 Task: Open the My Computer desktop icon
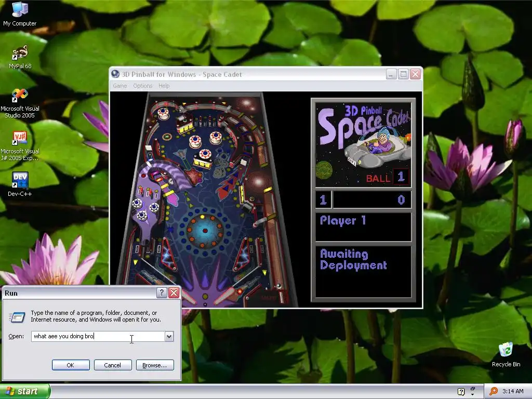(x=20, y=14)
